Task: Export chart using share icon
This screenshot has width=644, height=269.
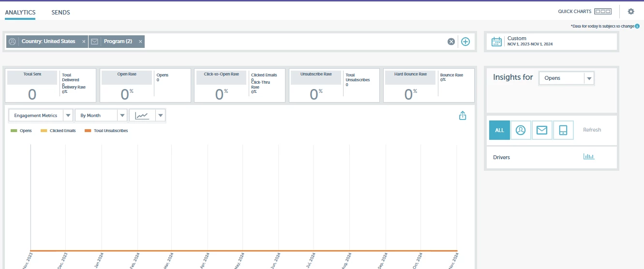Action: coord(463,116)
